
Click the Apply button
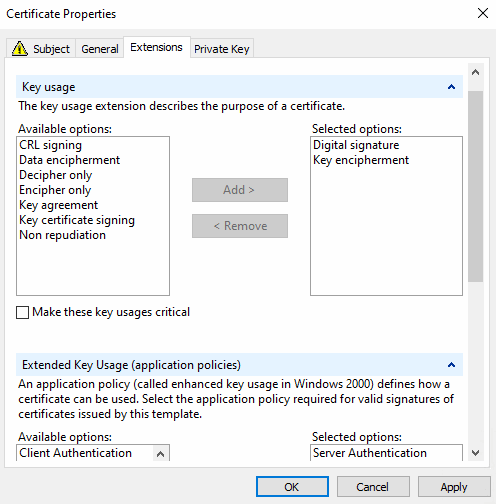pos(454,487)
